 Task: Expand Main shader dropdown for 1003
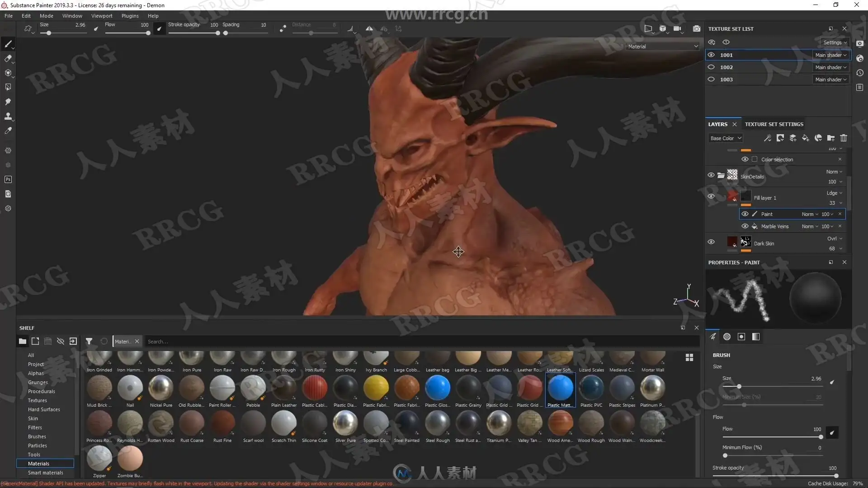click(x=831, y=79)
